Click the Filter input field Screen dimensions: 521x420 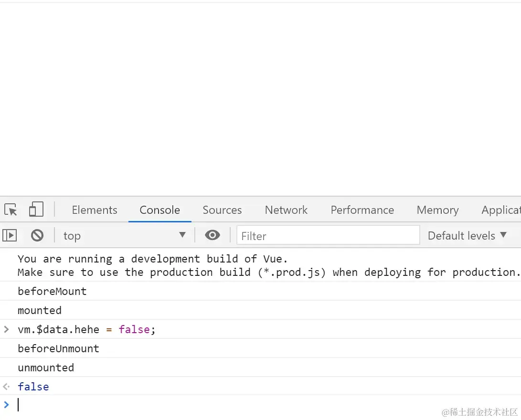point(328,235)
